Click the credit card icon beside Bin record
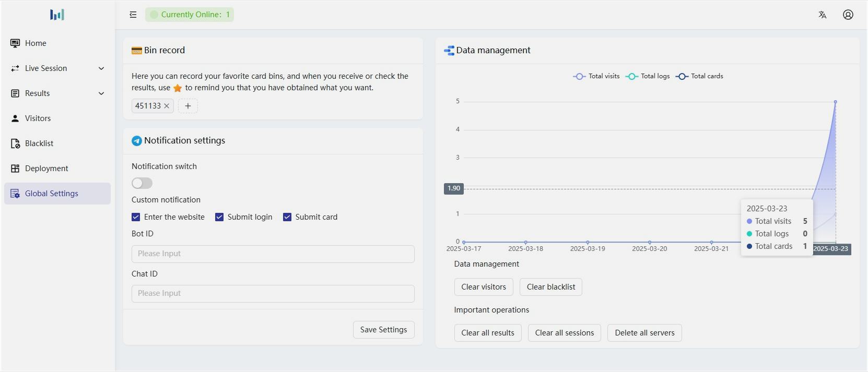The height and width of the screenshot is (372, 868). [x=137, y=51]
